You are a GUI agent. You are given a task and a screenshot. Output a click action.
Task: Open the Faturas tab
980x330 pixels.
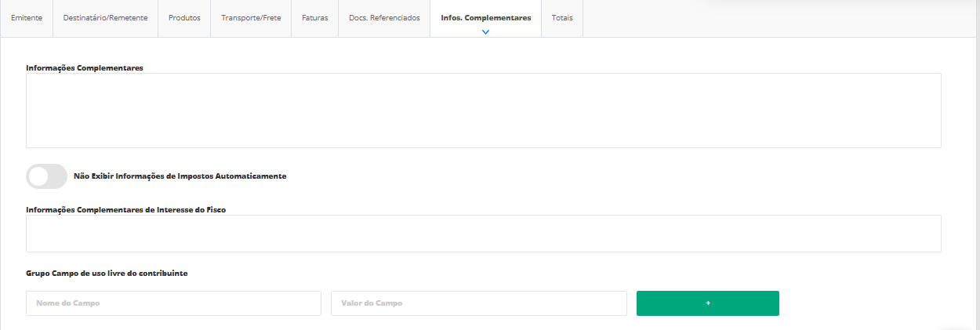tap(315, 18)
